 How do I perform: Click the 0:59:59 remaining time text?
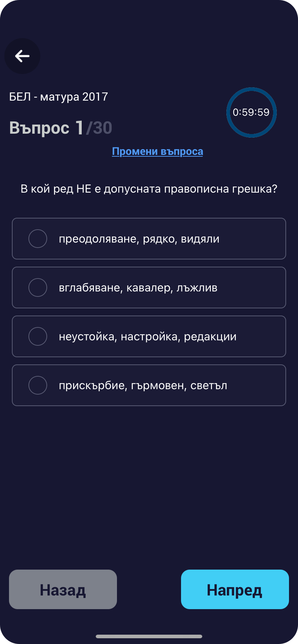251,112
